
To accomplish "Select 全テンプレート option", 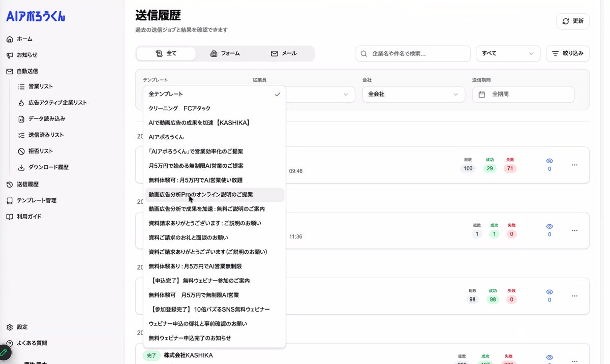I will [214, 94].
